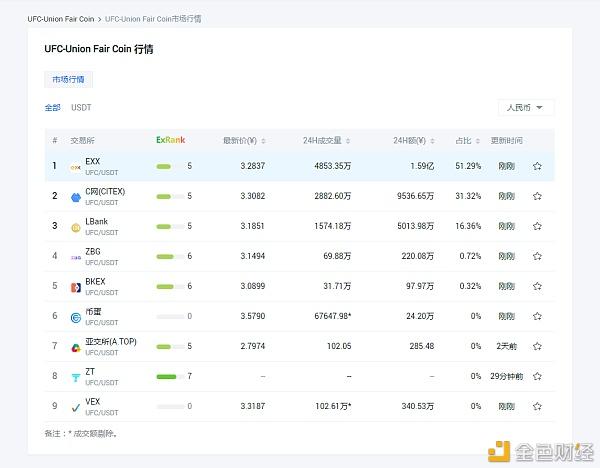Sort by 占比 column
Viewport: 600px width, 468px height.
click(467, 141)
